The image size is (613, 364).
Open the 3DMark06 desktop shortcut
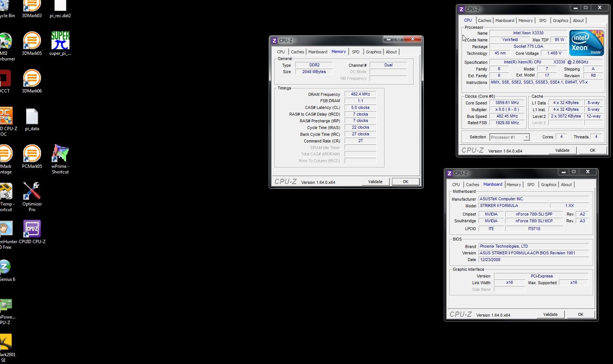coord(32,81)
